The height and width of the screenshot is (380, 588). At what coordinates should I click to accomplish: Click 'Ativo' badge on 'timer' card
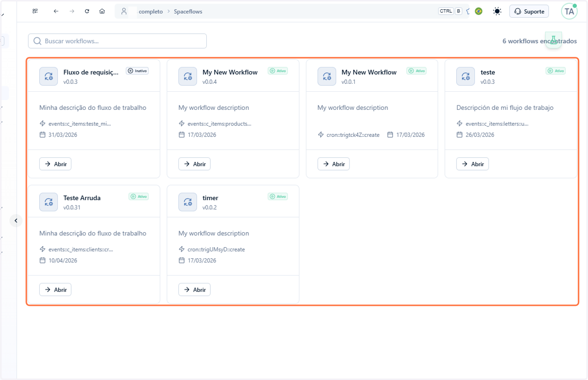(x=278, y=196)
